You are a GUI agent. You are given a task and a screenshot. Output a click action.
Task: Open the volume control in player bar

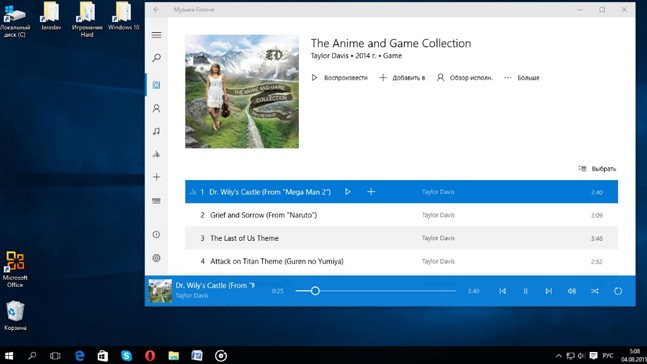pos(571,291)
